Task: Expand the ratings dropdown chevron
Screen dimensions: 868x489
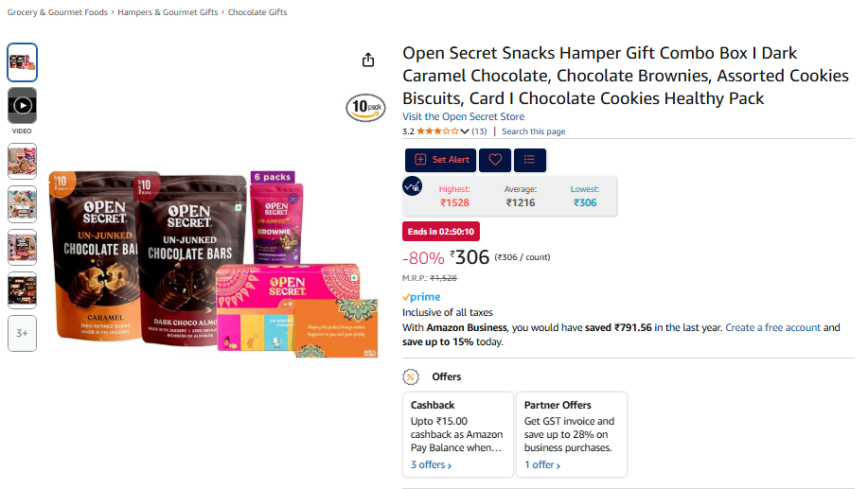Action: pos(465,131)
